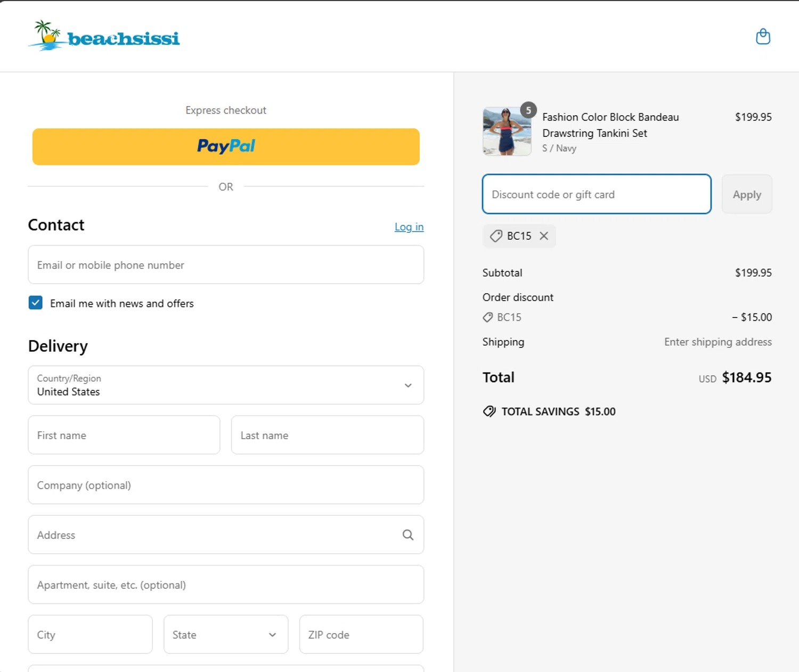Screen dimensions: 799x672
Task: Click the Company (optional) field
Action: [226, 485]
